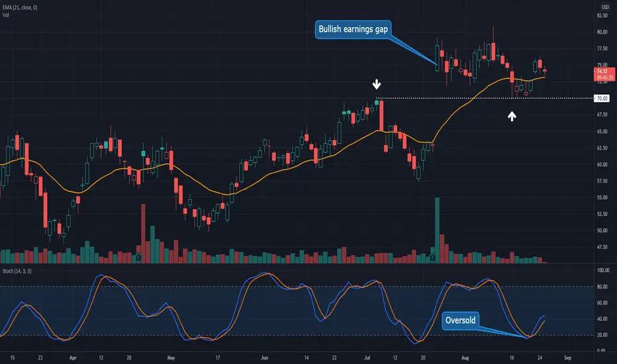The height and width of the screenshot is (364, 617).
Task: Select the red 74.12 last price label
Action: [604, 71]
